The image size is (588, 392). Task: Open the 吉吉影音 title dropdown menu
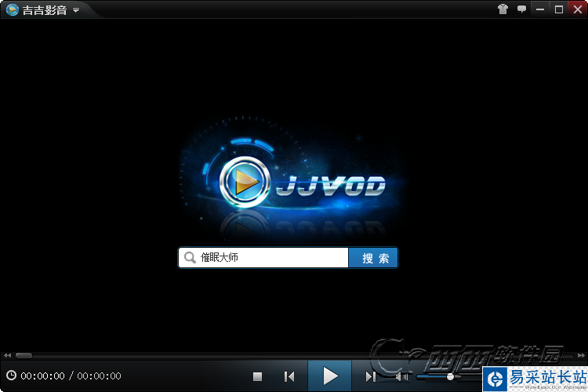[x=76, y=10]
